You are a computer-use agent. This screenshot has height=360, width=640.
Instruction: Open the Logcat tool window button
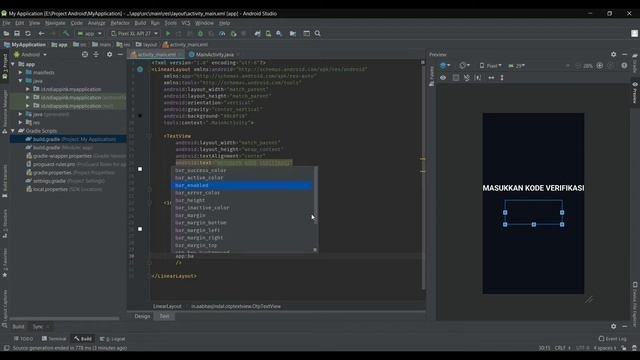[x=113, y=339]
